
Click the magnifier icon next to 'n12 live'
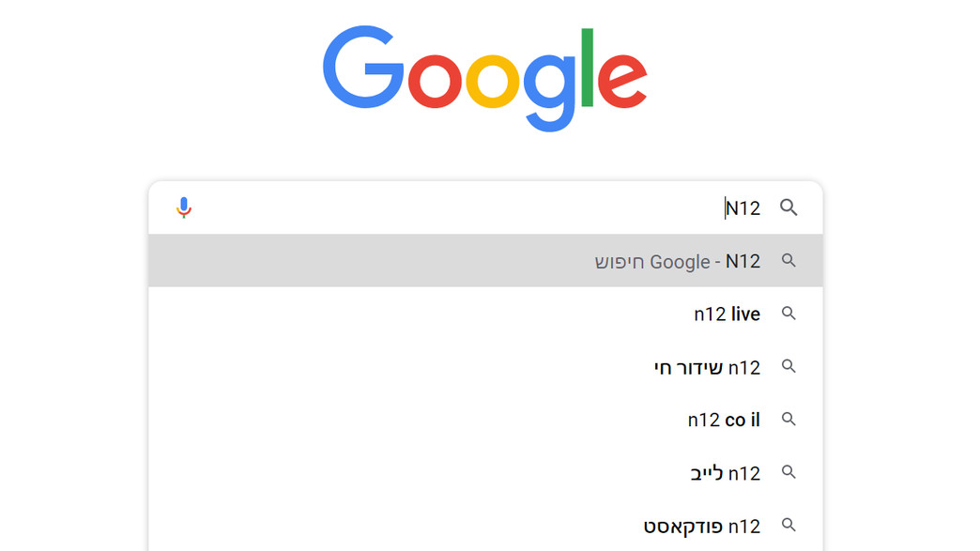788,314
